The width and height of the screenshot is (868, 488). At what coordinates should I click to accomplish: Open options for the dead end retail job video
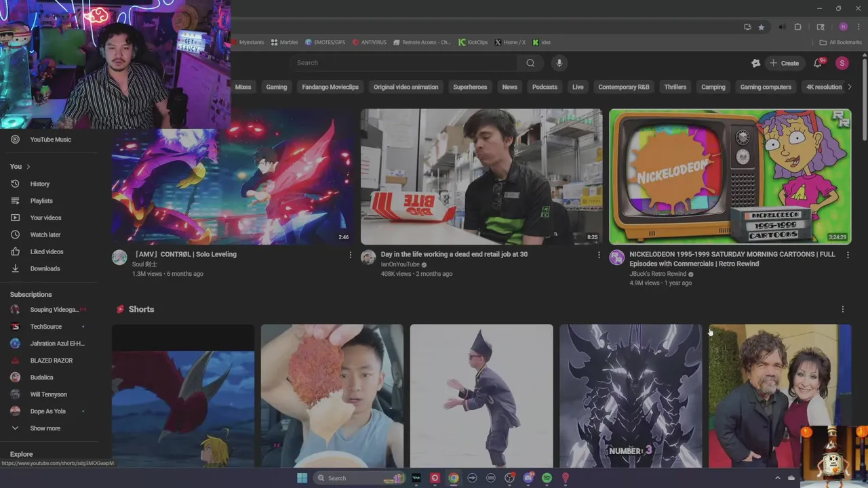pyautogui.click(x=599, y=255)
